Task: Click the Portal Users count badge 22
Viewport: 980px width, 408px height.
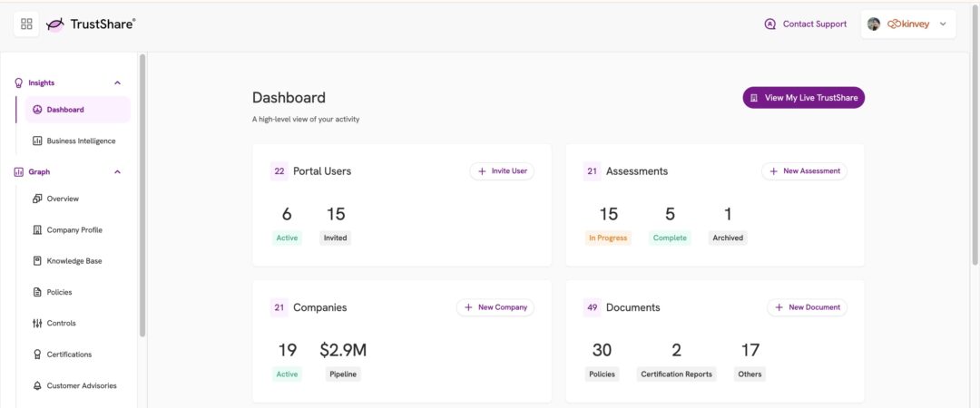Action: click(279, 171)
